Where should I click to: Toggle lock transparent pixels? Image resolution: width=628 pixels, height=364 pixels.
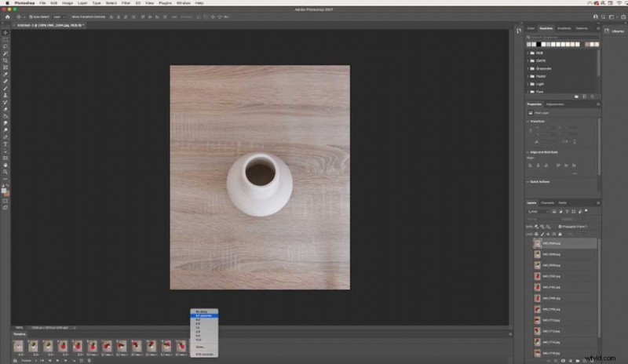click(536, 235)
